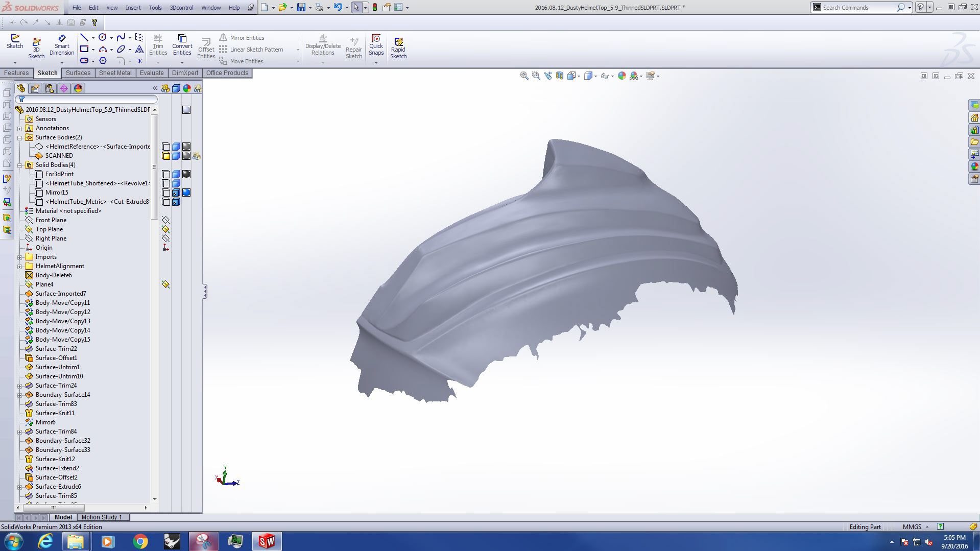This screenshot has width=980, height=551.
Task: Open the DisplayManager tab icon
Action: (78, 88)
